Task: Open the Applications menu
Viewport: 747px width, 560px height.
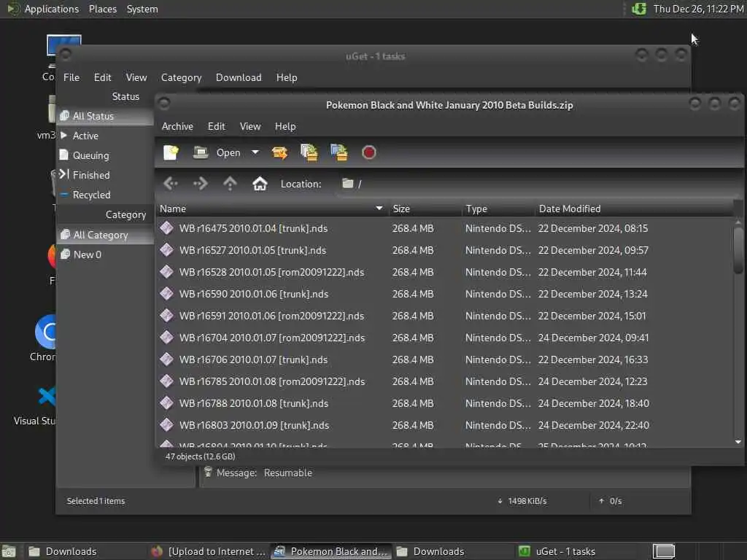Action: (43, 9)
